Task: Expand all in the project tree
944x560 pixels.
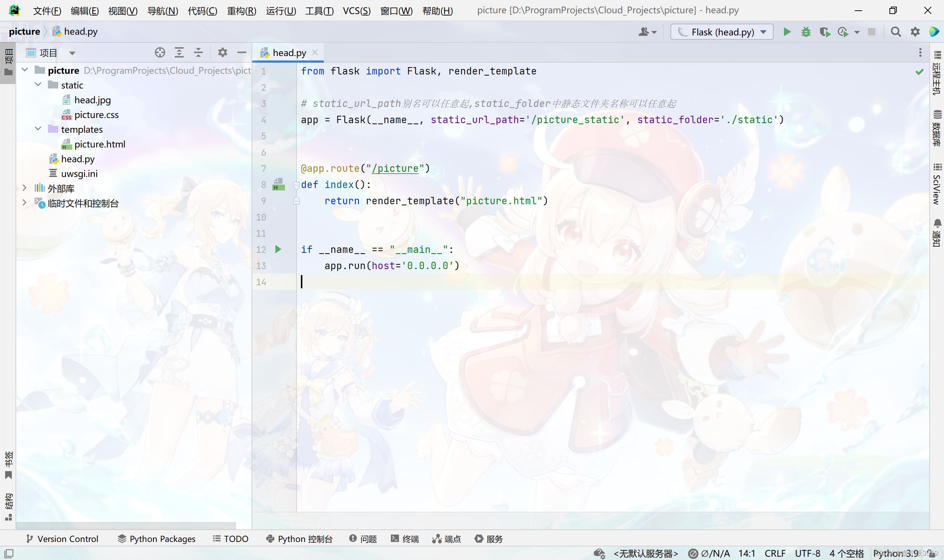Action: (x=179, y=53)
